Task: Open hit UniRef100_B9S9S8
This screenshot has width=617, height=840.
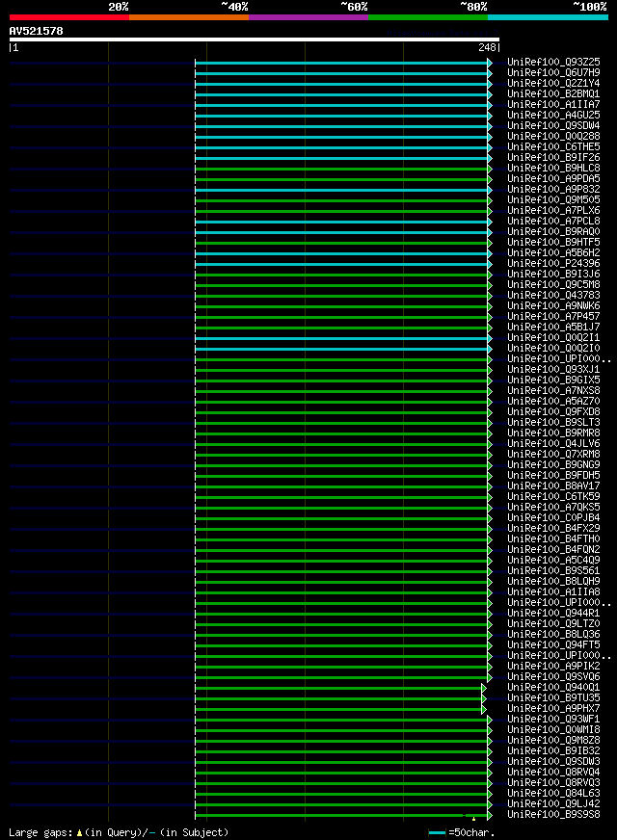Action: pos(553,815)
